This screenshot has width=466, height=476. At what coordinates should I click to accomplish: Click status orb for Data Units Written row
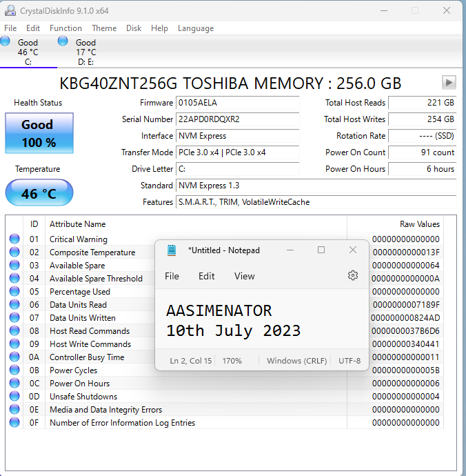(x=14, y=317)
